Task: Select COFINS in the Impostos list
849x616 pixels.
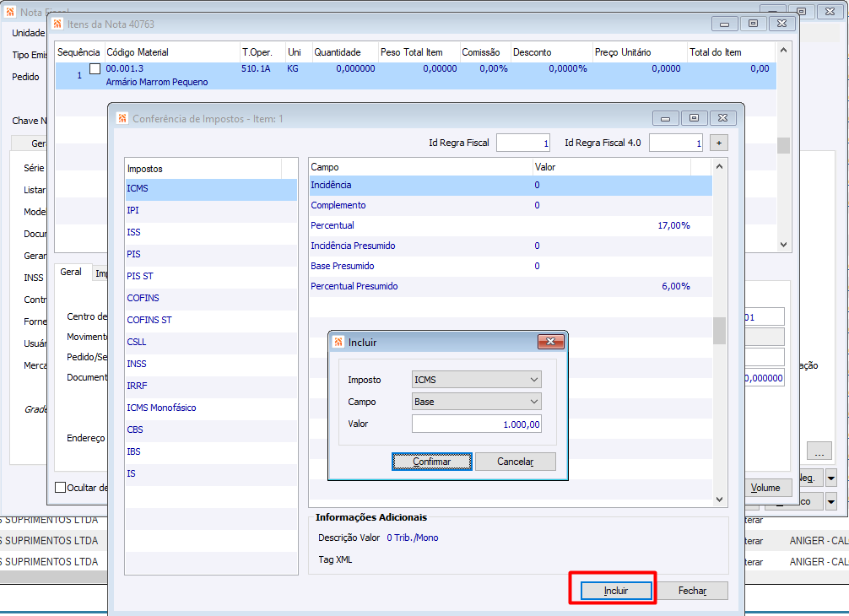Action: [x=211, y=298]
